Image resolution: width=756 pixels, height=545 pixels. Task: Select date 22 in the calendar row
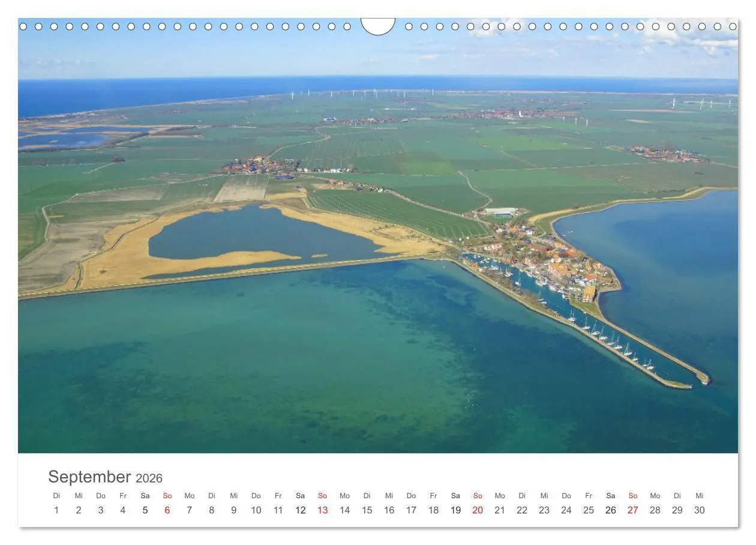click(523, 510)
